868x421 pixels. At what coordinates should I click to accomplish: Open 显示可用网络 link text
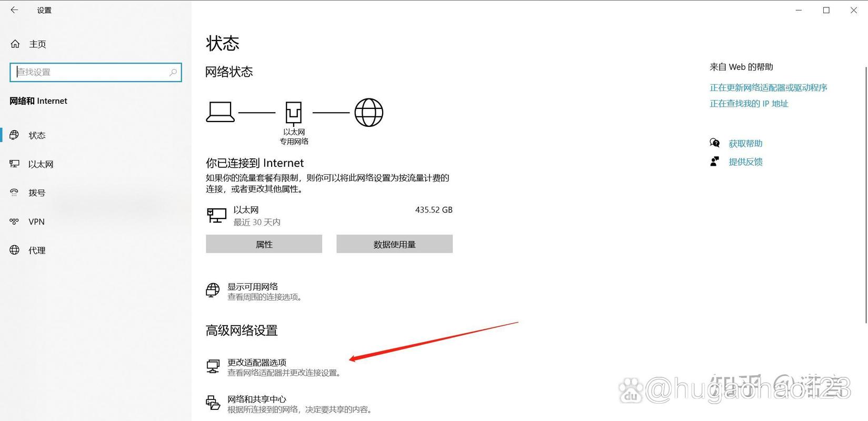coord(253,287)
